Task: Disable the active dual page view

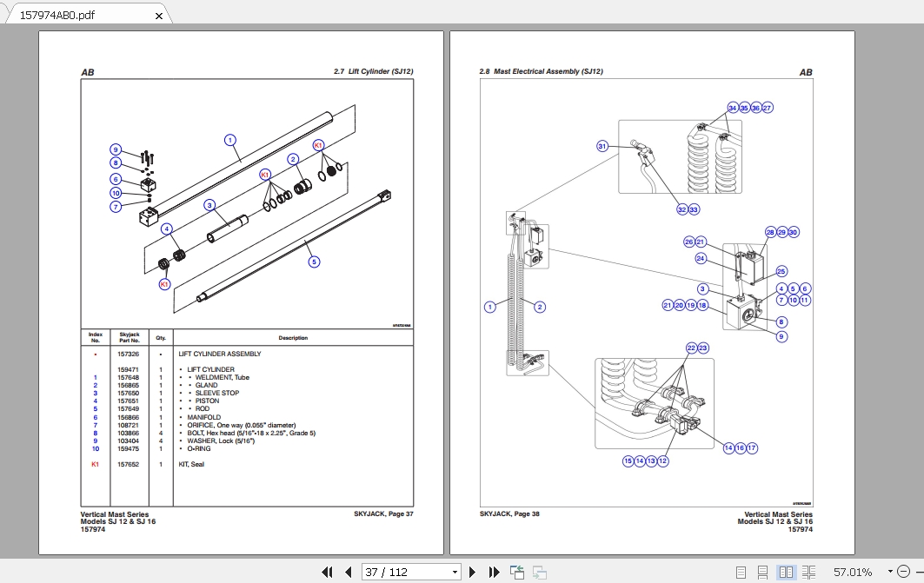Action: [786, 572]
